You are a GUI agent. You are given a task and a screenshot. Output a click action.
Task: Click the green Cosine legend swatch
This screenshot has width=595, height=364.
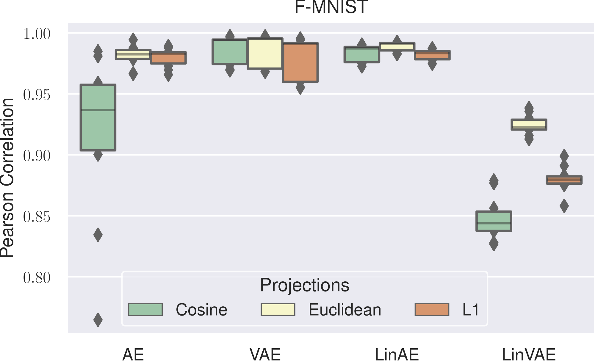145,310
